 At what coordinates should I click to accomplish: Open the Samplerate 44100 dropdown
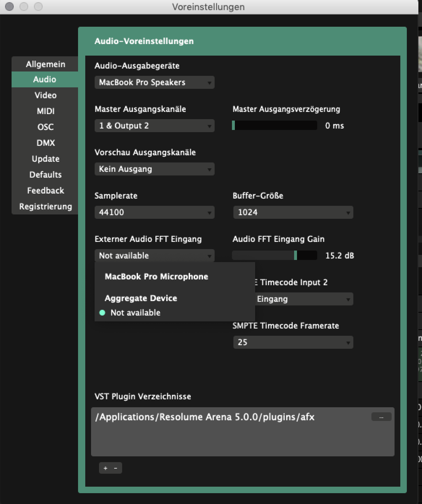click(154, 212)
